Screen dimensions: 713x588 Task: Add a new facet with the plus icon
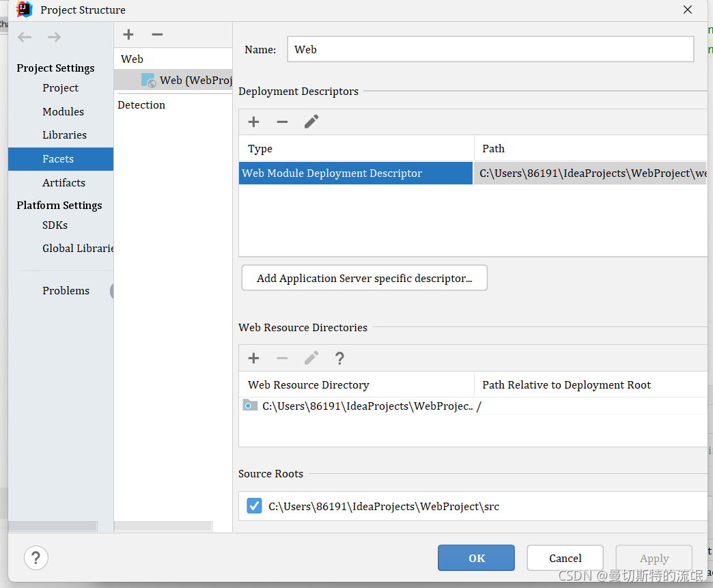[x=128, y=35]
